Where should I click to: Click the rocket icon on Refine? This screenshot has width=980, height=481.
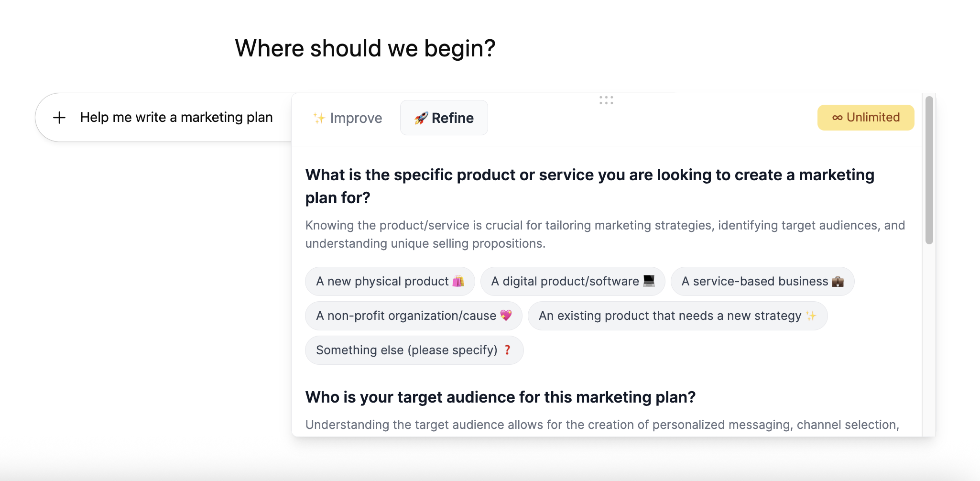(421, 118)
